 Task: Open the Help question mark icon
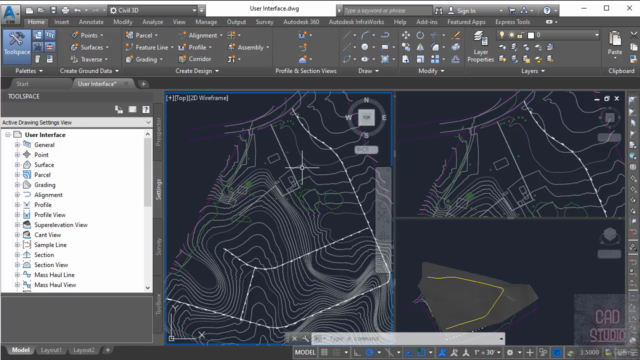(x=547, y=10)
